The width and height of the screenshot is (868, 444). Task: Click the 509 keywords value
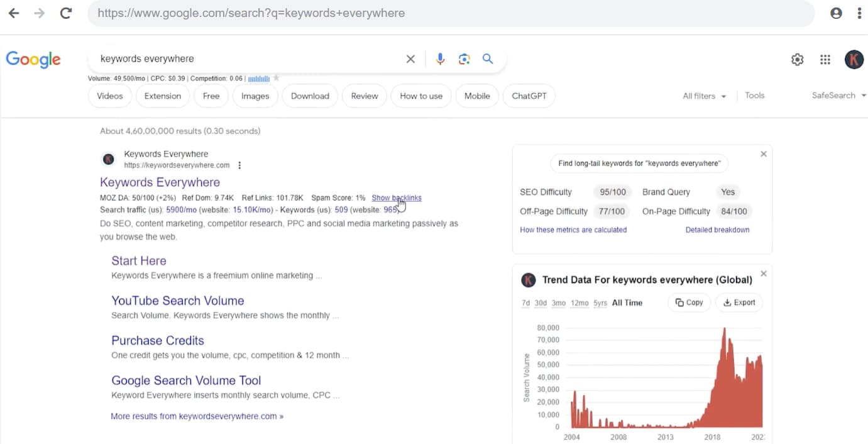[341, 209]
